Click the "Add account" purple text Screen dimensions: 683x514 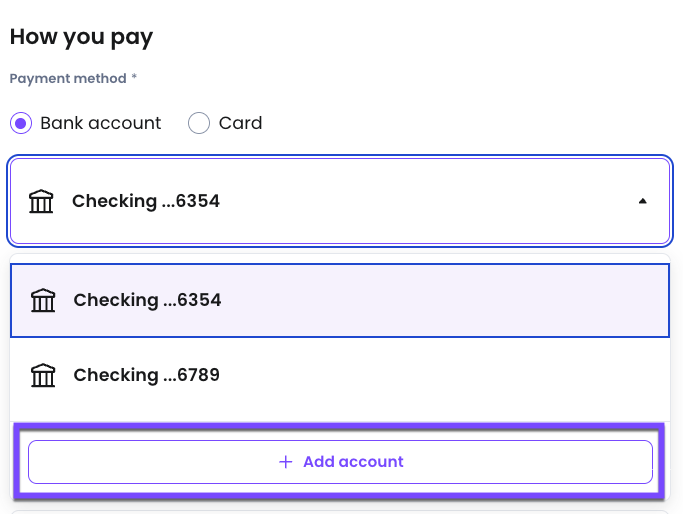353,462
